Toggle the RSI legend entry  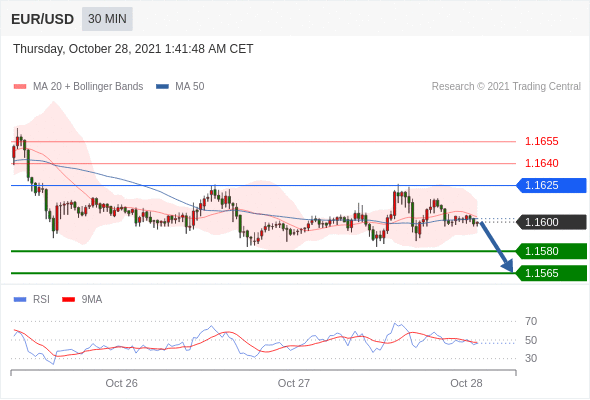(32, 300)
